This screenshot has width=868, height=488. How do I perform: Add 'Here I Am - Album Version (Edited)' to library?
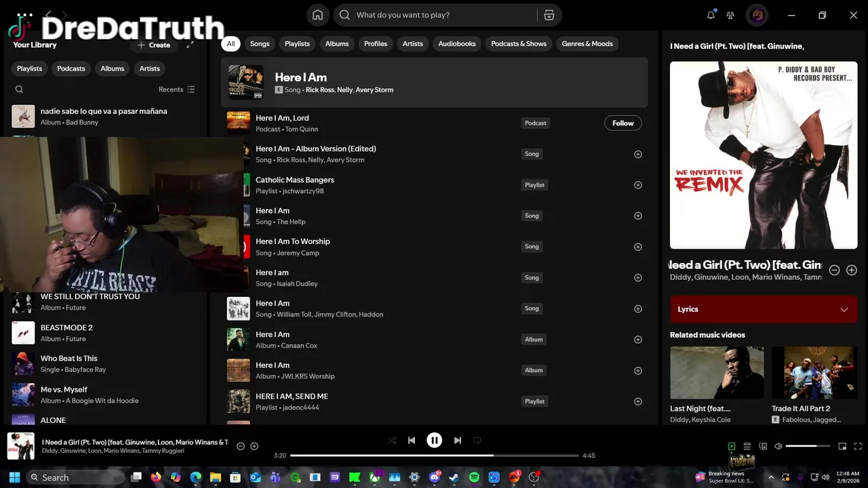pos(637,155)
